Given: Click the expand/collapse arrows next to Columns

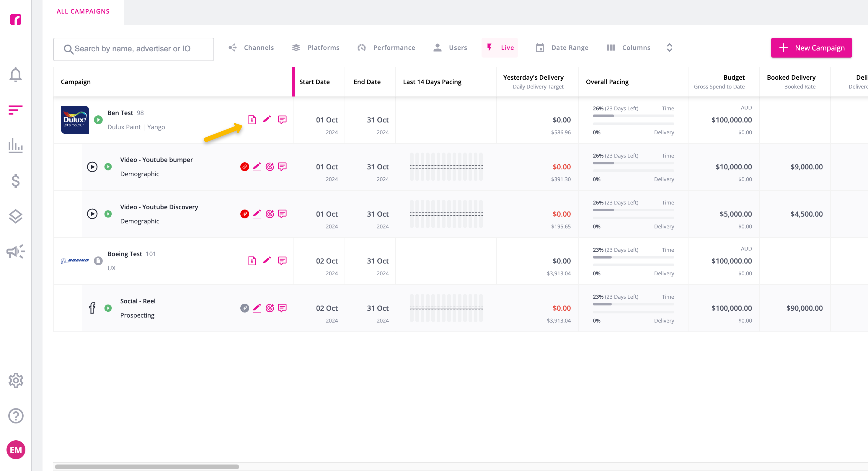Looking at the screenshot, I should coord(670,48).
